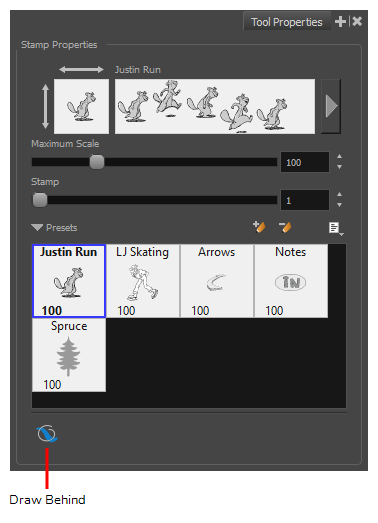The width and height of the screenshot is (378, 523).
Task: Show next stamp frames with right arrow
Action: click(331, 106)
